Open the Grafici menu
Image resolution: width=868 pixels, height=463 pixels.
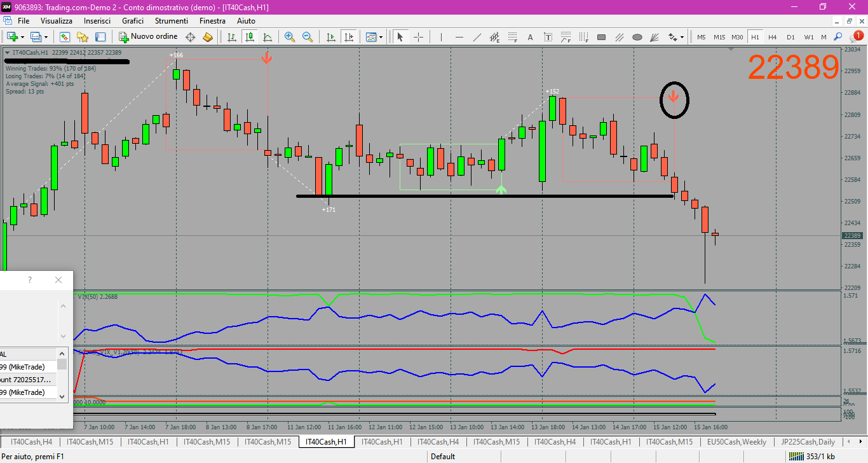pyautogui.click(x=133, y=21)
